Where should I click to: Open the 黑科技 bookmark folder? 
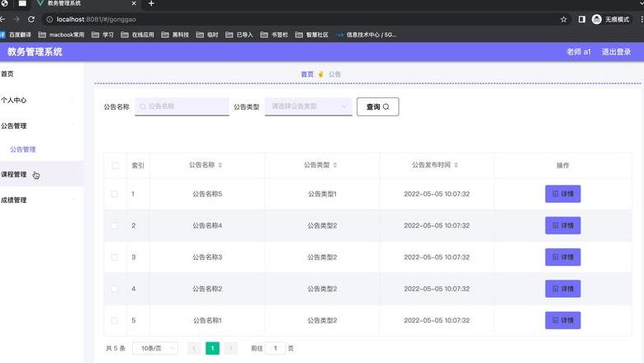(175, 35)
